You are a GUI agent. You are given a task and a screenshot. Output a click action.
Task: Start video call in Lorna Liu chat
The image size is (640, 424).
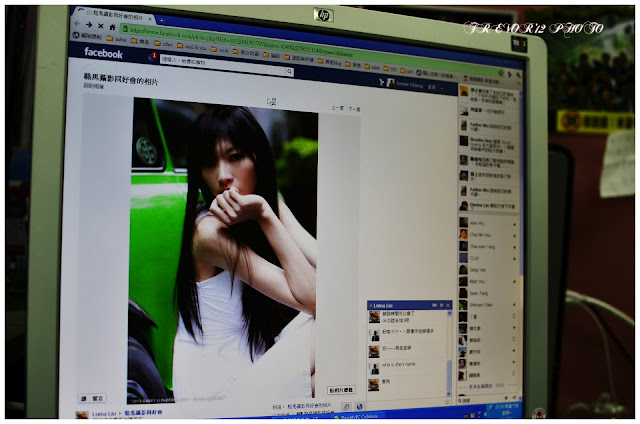tap(434, 305)
